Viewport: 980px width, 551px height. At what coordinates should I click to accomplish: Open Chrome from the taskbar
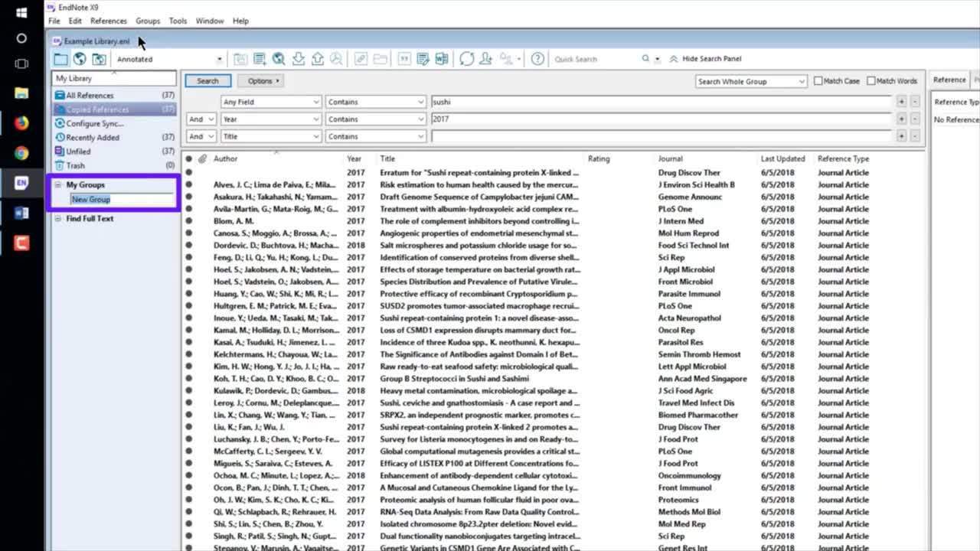coord(21,153)
